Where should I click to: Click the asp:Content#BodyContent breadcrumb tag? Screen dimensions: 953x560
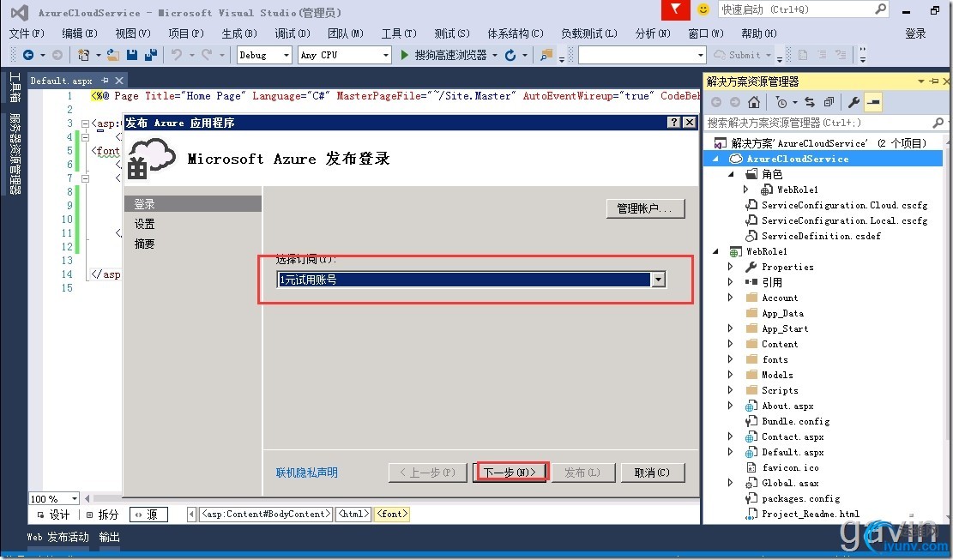pyautogui.click(x=266, y=514)
